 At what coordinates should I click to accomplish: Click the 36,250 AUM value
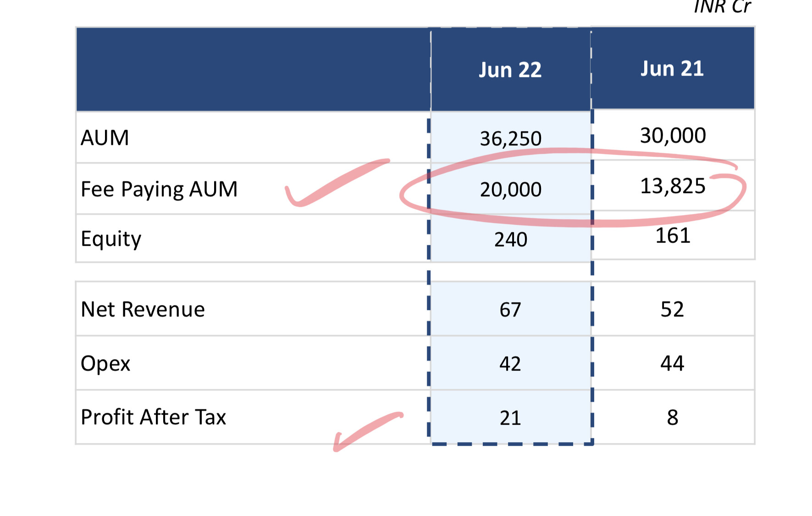[x=510, y=139]
